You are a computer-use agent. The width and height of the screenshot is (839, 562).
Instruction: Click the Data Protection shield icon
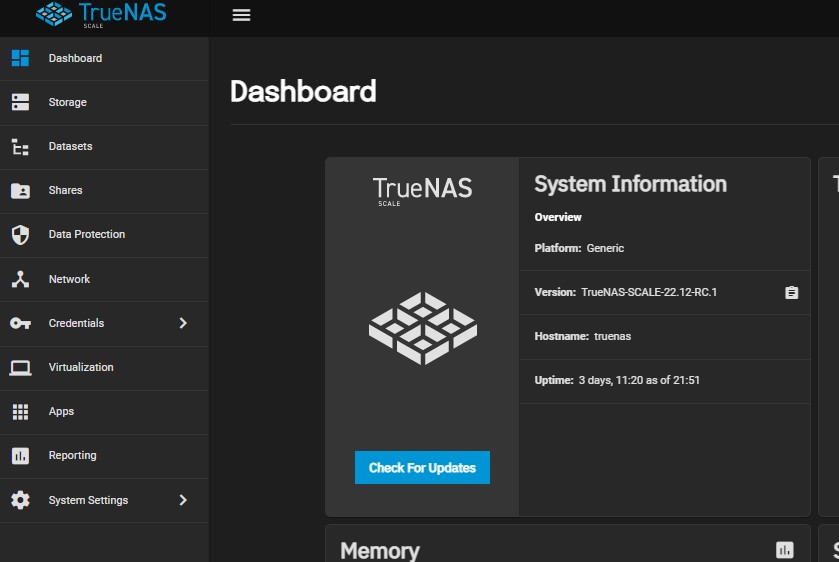pos(20,234)
